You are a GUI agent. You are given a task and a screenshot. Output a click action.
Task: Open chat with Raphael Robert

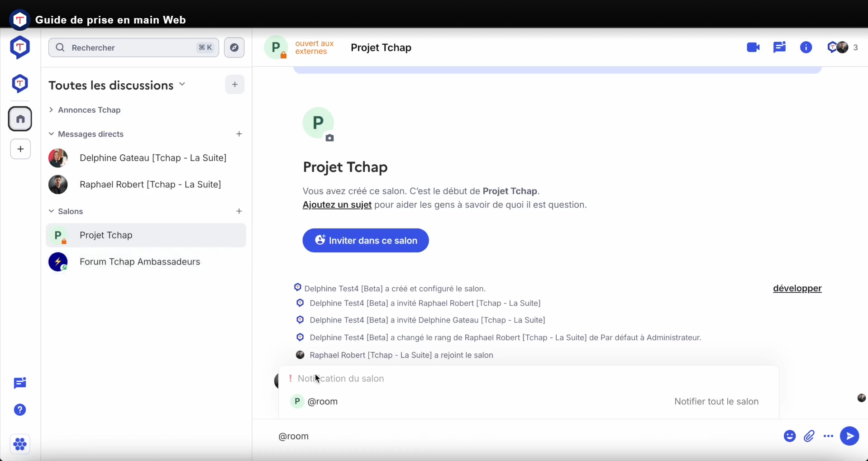tap(146, 185)
